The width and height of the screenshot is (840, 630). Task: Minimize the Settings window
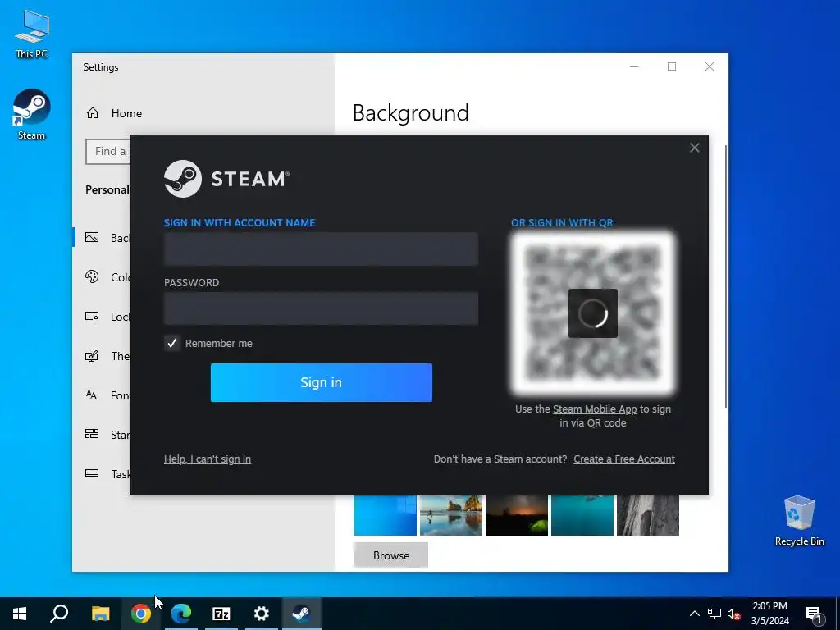(634, 66)
